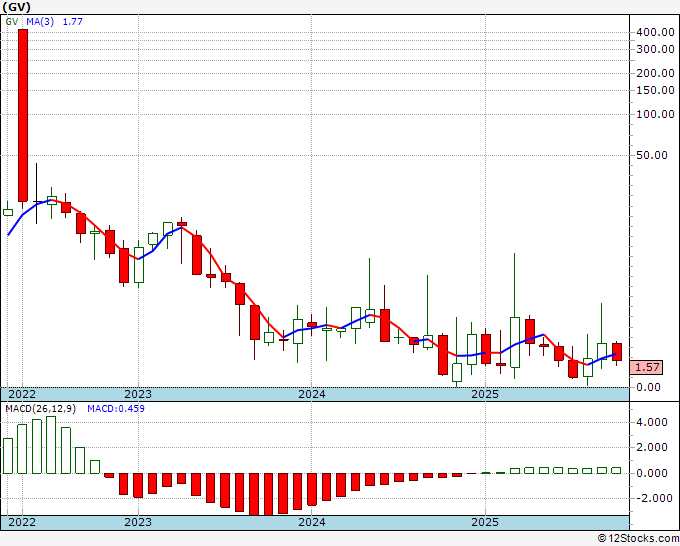This screenshot has width=680, height=546.
Task: Click the 50.00 price axis label
Action: (x=656, y=155)
